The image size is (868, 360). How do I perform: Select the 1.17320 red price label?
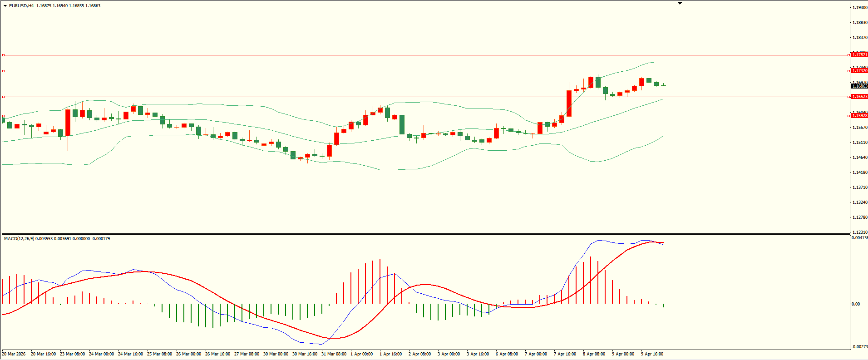tap(859, 71)
